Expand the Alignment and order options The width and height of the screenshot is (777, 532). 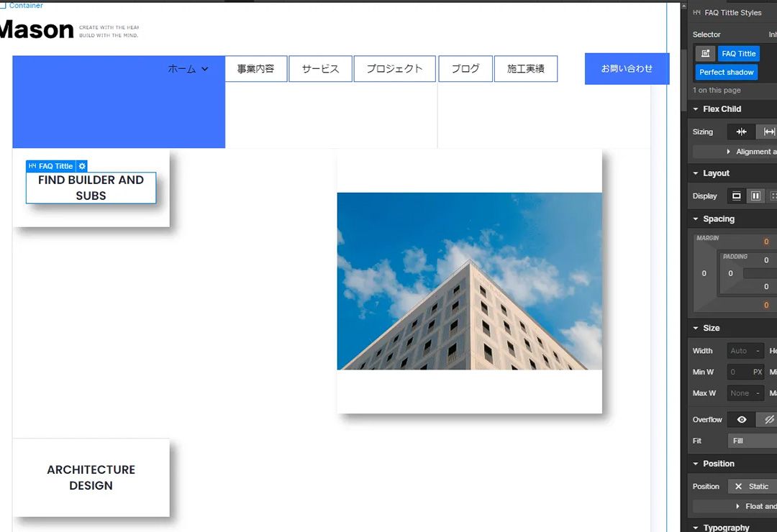point(729,152)
